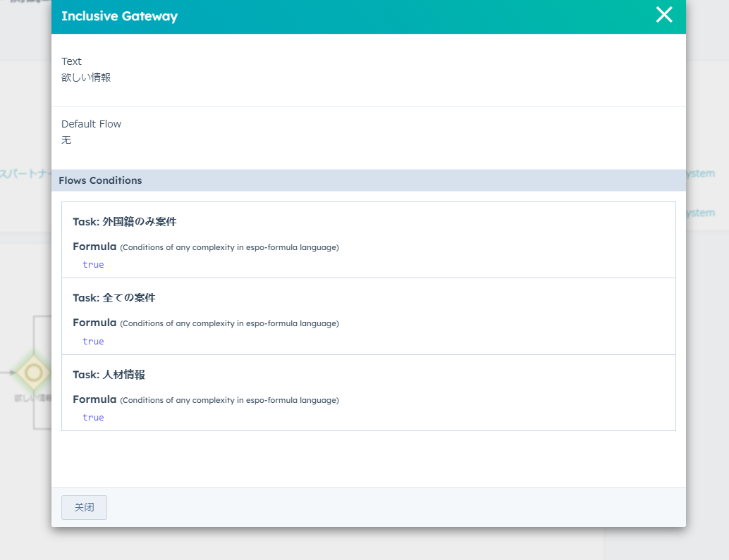
Task: Click the true formula under 外国籍のみ案件
Action: point(93,265)
